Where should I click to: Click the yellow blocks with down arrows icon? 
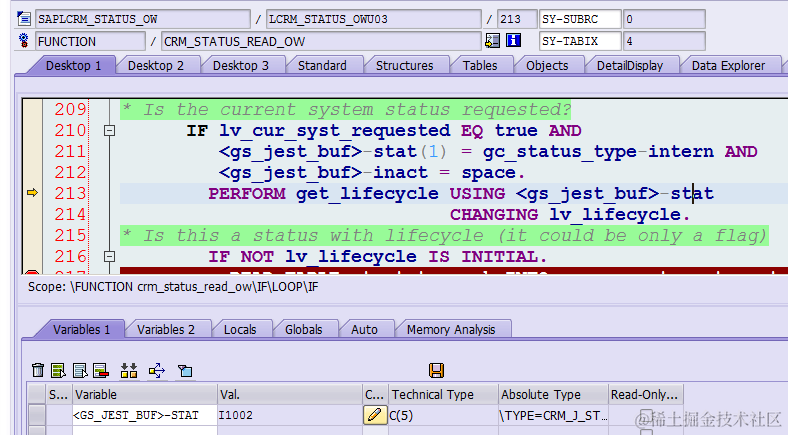129,371
